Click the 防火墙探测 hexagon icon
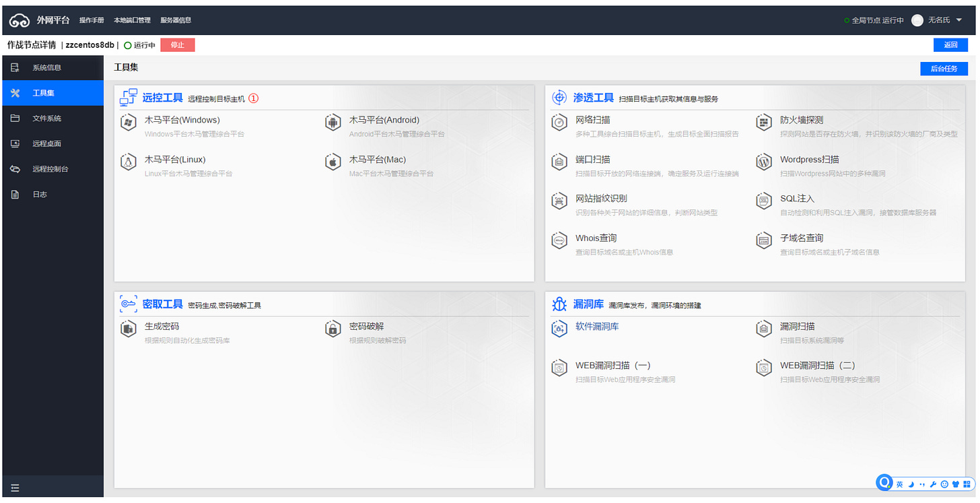The image size is (980, 503). pyautogui.click(x=763, y=123)
